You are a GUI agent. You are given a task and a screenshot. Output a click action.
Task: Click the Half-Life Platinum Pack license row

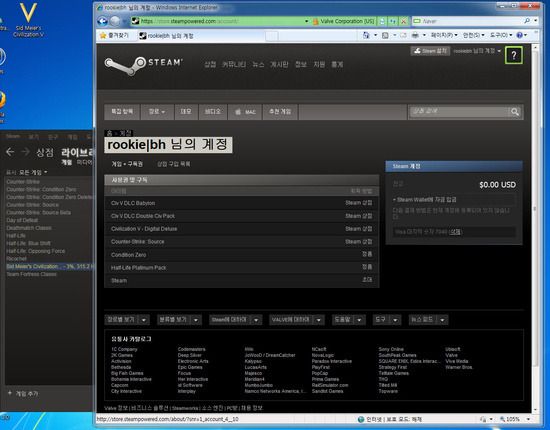242,268
